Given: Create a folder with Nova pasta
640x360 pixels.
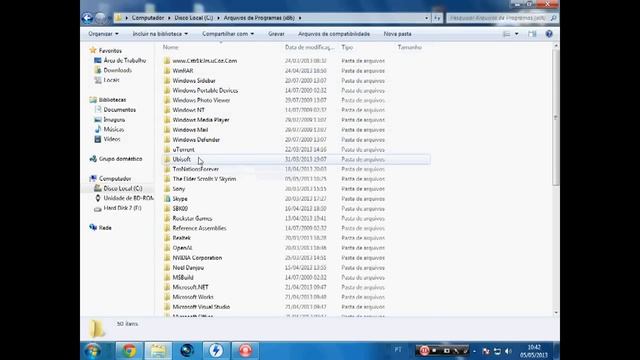Looking at the screenshot, I should (x=398, y=34).
